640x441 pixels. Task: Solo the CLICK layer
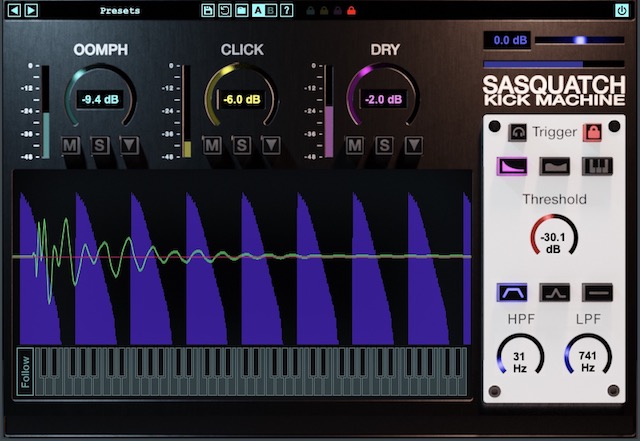(x=241, y=146)
